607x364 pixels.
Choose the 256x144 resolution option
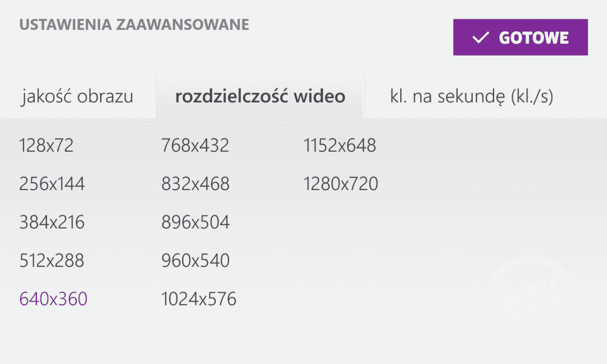coord(52,184)
